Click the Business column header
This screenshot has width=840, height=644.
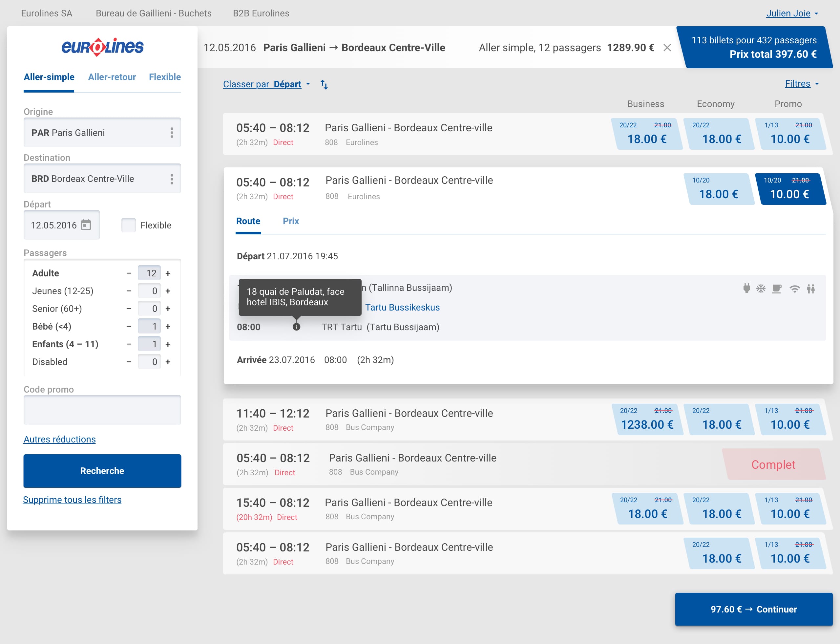pyautogui.click(x=646, y=104)
